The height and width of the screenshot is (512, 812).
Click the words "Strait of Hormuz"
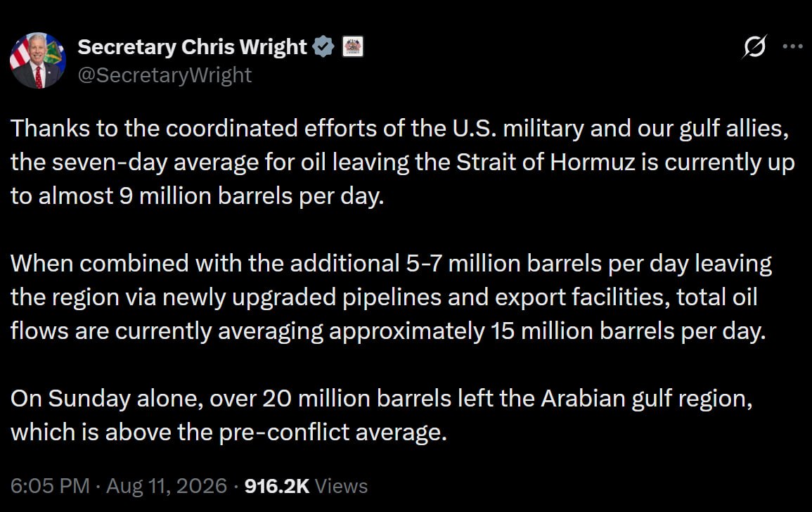(546, 162)
